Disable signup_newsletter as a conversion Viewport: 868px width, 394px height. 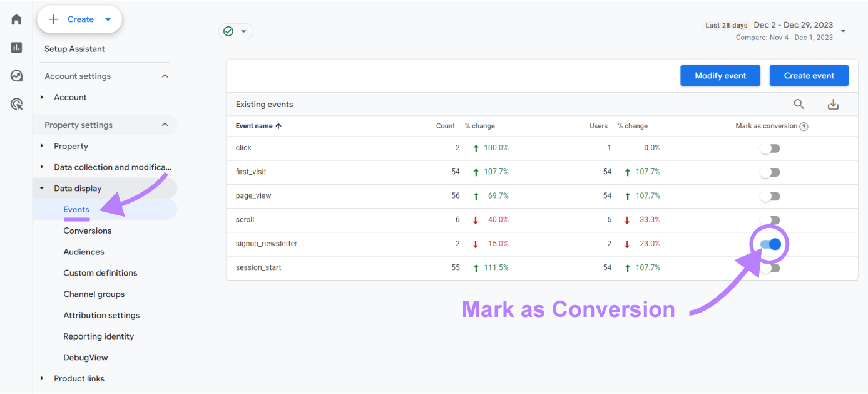tap(770, 244)
